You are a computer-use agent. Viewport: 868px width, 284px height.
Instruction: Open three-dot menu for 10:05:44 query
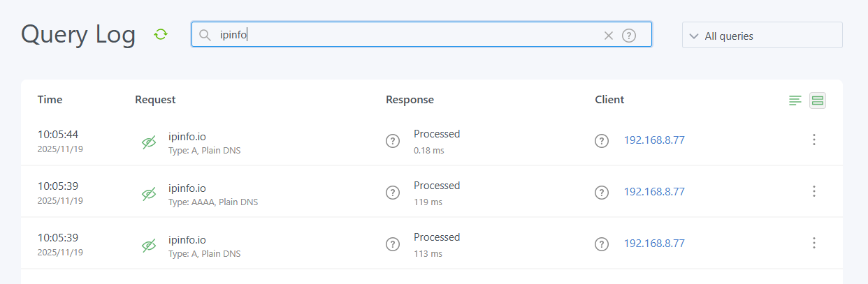813,140
